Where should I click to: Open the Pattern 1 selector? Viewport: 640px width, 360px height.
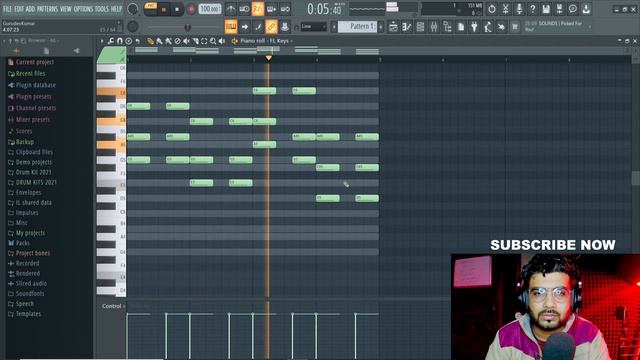357,27
